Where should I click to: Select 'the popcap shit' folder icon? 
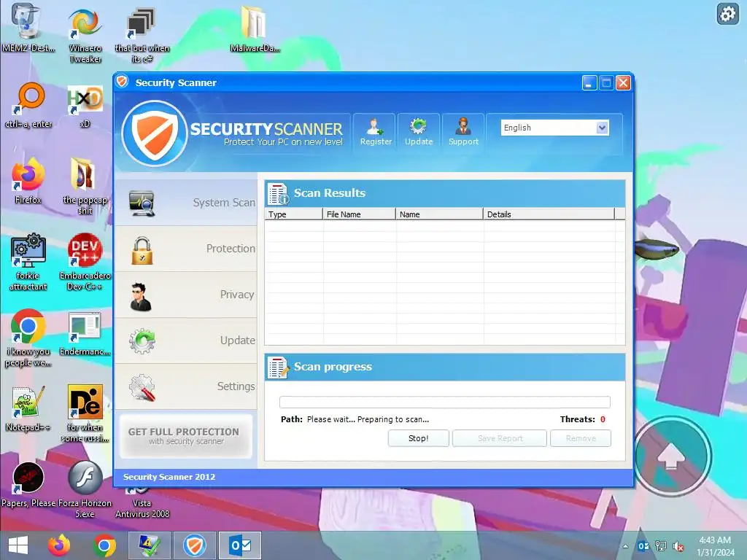pos(85,186)
